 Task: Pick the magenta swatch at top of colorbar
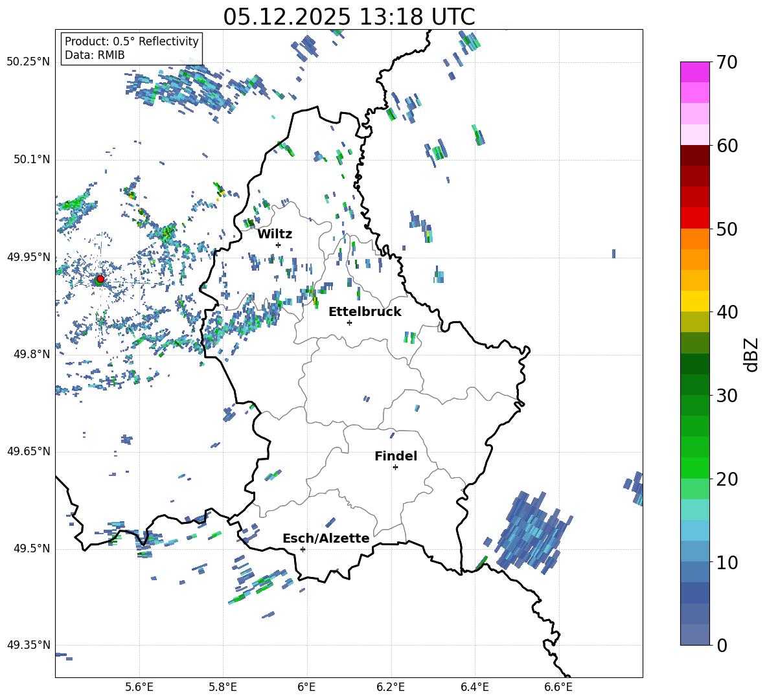[695, 72]
